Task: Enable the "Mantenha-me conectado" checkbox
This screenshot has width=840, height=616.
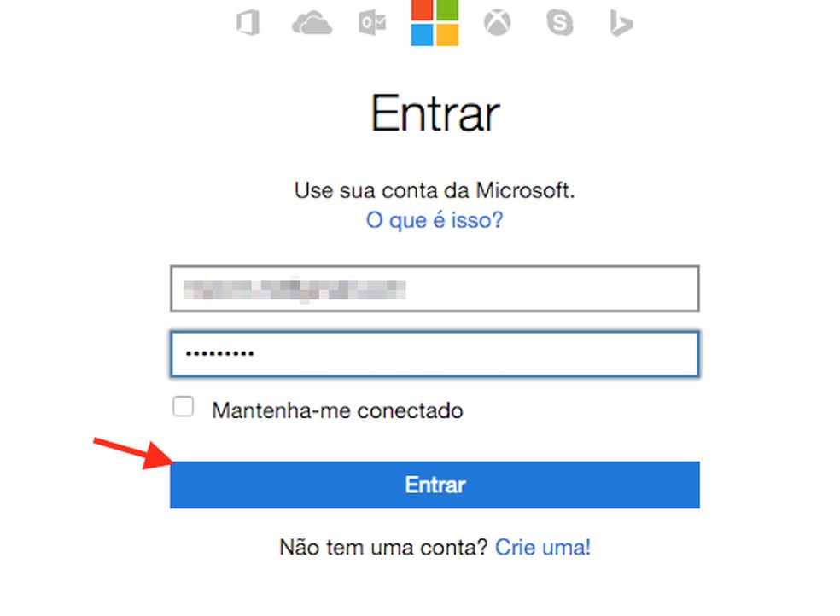Action: tap(183, 407)
